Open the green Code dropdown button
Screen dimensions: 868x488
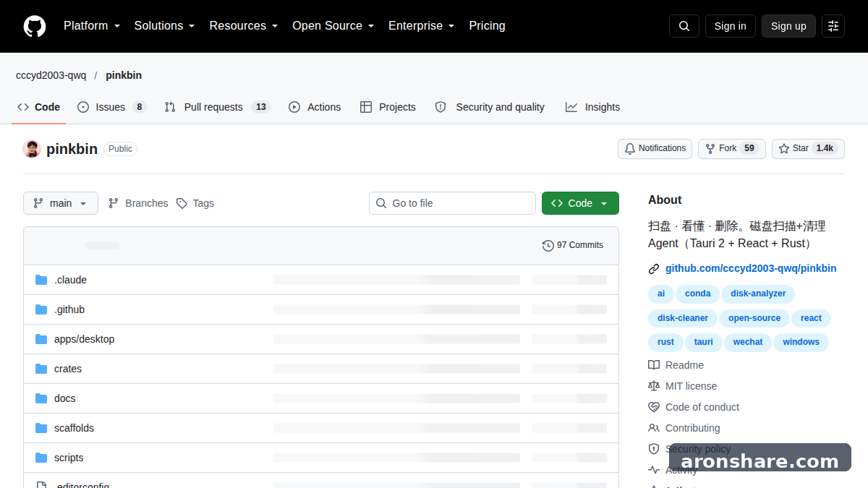pos(580,203)
